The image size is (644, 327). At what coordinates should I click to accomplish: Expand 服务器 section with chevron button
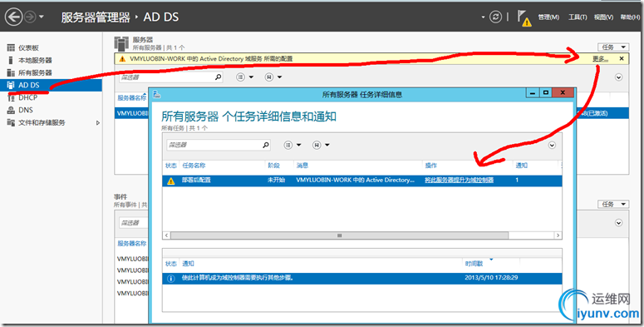click(618, 77)
